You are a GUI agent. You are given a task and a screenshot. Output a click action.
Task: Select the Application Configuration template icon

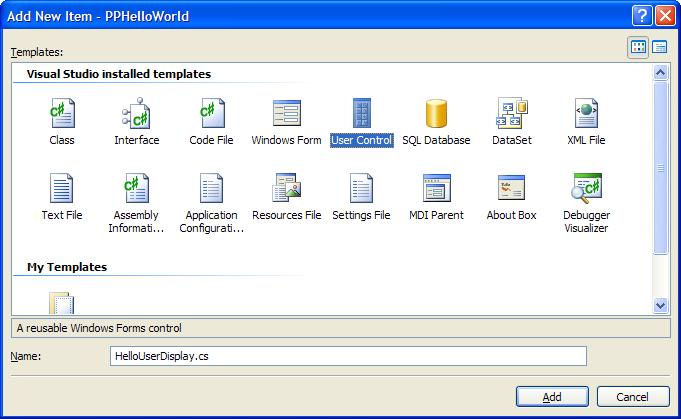212,188
